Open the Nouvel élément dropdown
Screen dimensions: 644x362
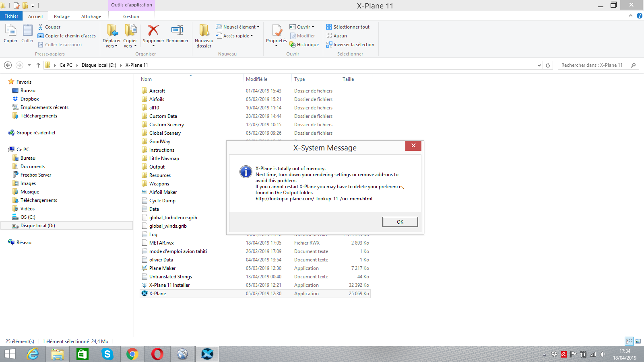point(237,27)
